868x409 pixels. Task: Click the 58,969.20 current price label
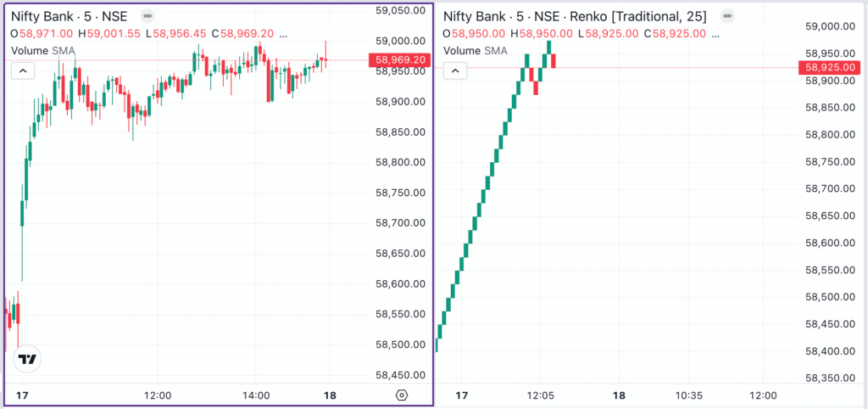(400, 59)
